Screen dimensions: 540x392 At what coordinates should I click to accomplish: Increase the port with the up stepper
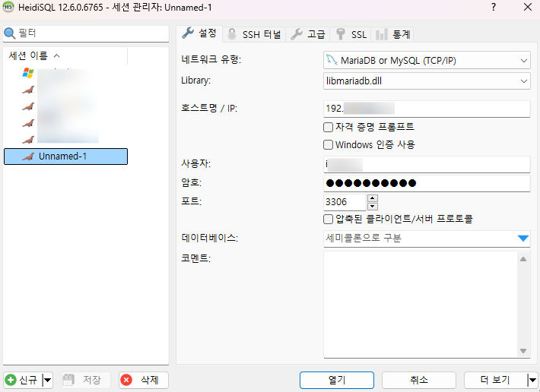pyautogui.click(x=373, y=198)
